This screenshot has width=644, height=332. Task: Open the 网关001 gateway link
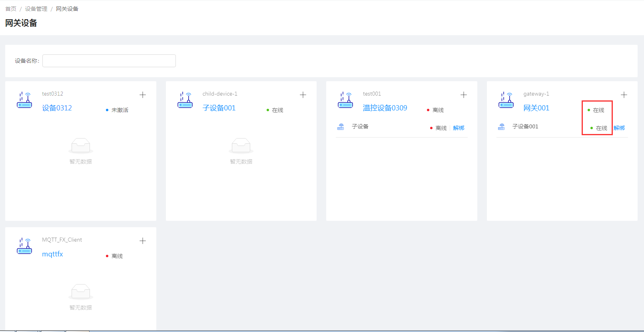(x=536, y=108)
